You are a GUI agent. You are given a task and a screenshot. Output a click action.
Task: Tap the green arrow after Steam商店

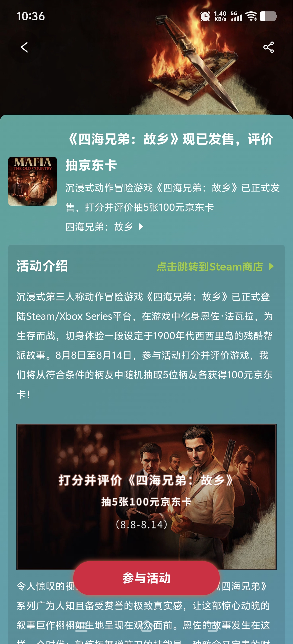tap(271, 266)
